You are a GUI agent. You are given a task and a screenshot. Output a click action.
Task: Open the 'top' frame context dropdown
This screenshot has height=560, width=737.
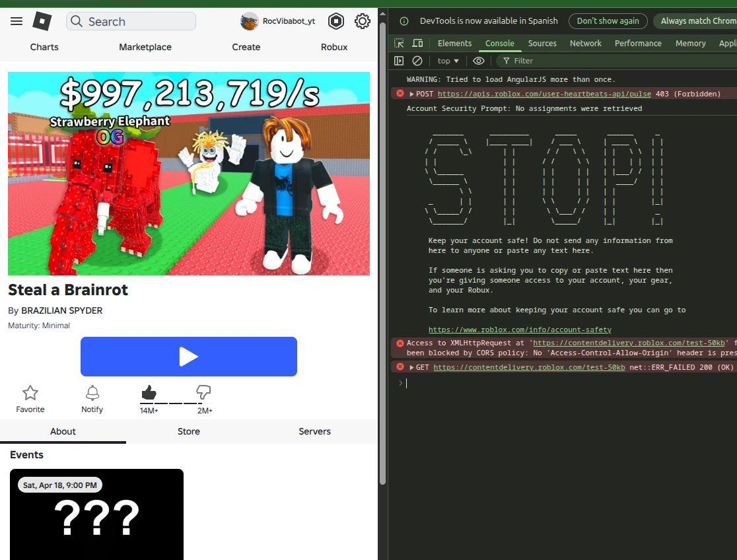447,60
